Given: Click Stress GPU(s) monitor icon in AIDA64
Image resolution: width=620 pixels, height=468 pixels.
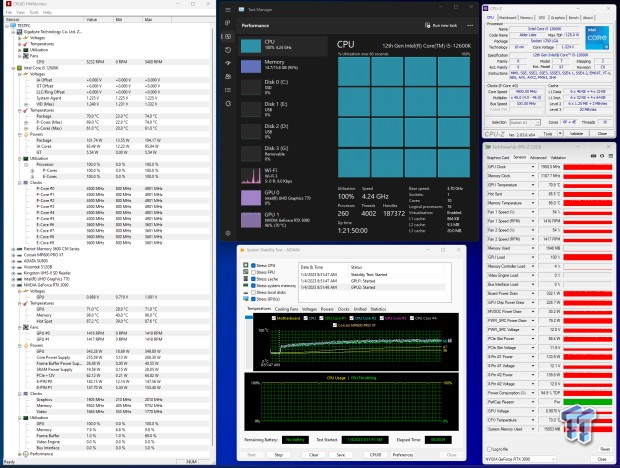Looking at the screenshot, I should click(x=246, y=299).
